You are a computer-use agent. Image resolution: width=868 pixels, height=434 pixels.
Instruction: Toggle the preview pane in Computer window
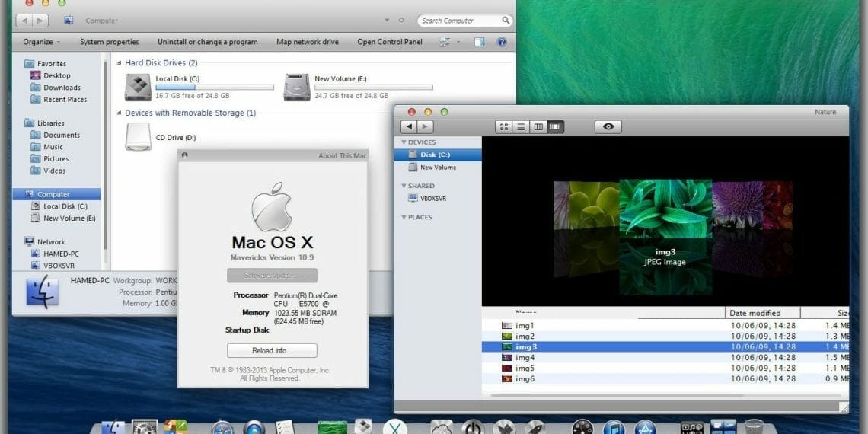point(480,42)
